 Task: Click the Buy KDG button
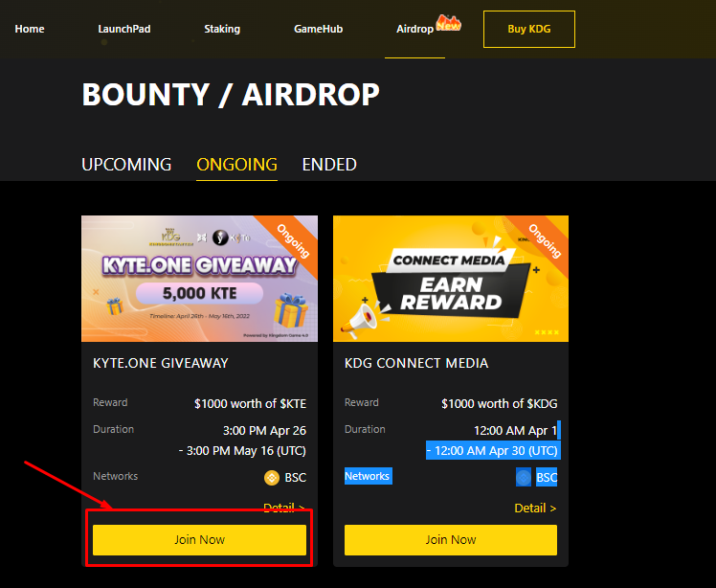529,30
